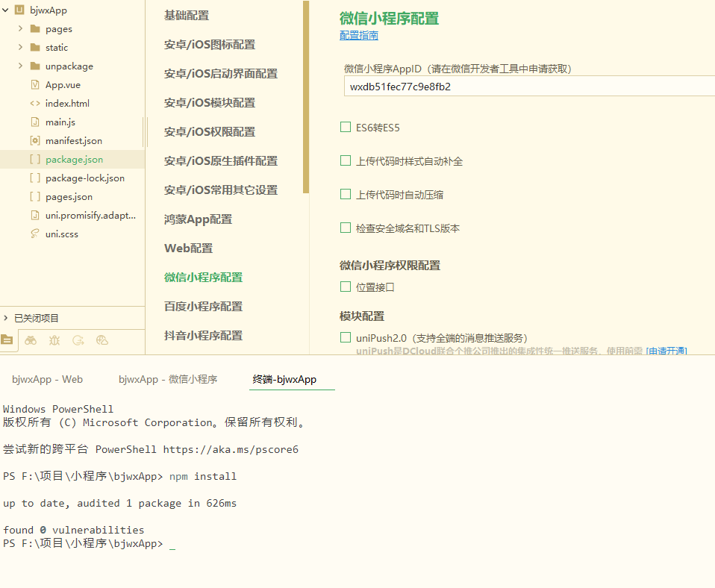Expand the pages folder arrow
The image size is (715, 588).
pyautogui.click(x=20, y=28)
